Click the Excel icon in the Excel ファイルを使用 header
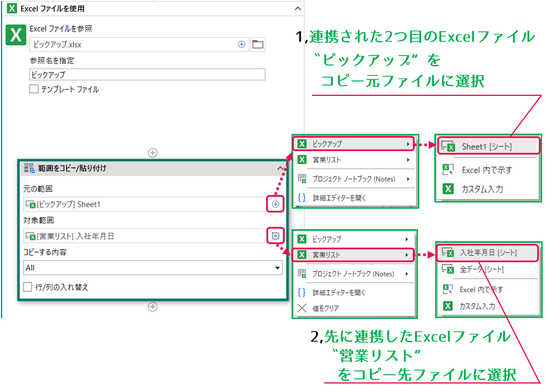Viewport: 548px width, 392px height. [12, 8]
